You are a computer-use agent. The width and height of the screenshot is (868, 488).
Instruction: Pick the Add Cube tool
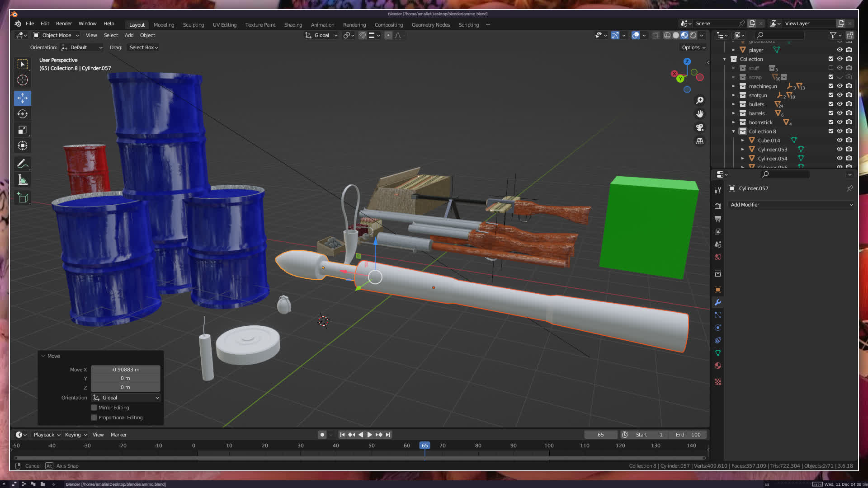click(x=23, y=197)
